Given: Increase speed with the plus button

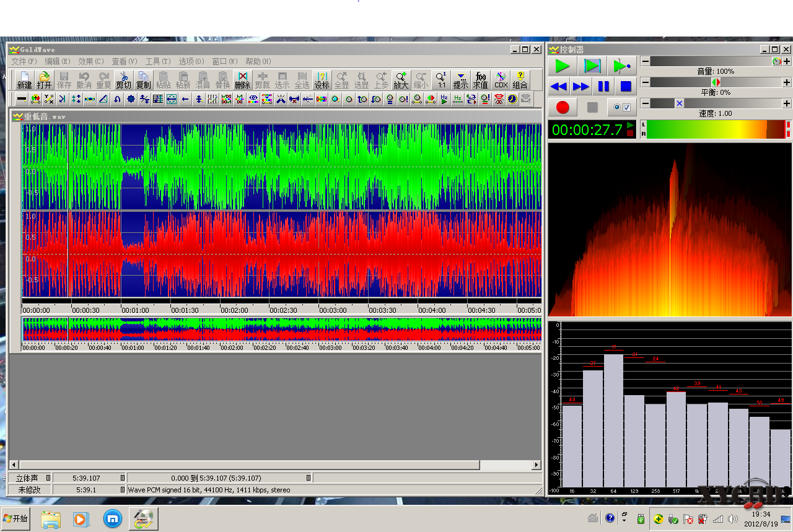Looking at the screenshot, I should 787,103.
